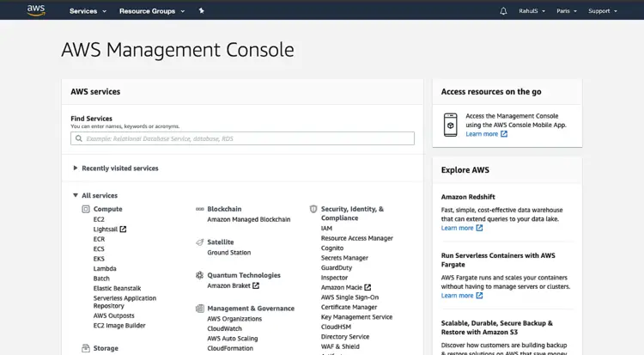Open Amazon Macie service
The height and width of the screenshot is (355, 644).
tap(342, 288)
